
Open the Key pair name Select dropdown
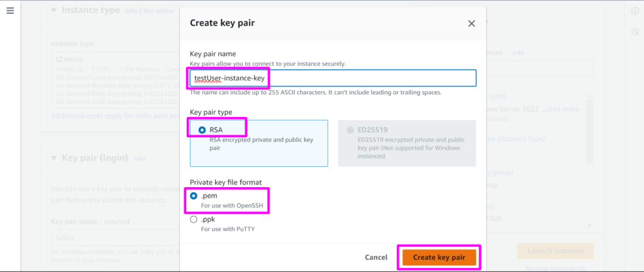point(113,238)
